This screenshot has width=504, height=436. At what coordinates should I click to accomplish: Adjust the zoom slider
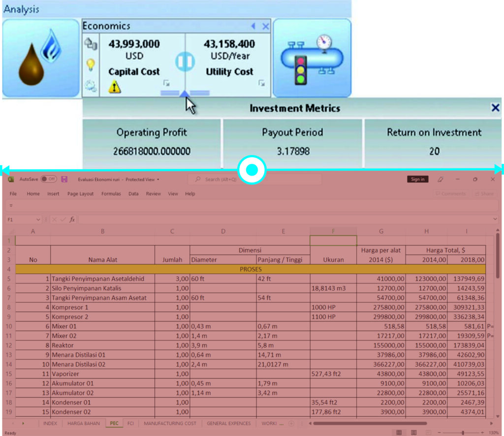click(463, 432)
